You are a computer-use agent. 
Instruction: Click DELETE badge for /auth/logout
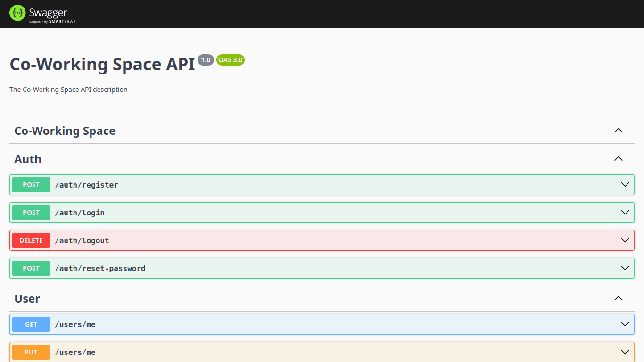click(31, 240)
